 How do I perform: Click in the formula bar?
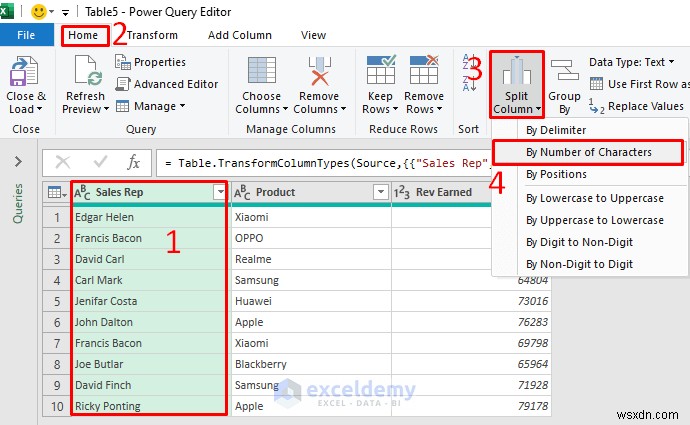coord(324,163)
